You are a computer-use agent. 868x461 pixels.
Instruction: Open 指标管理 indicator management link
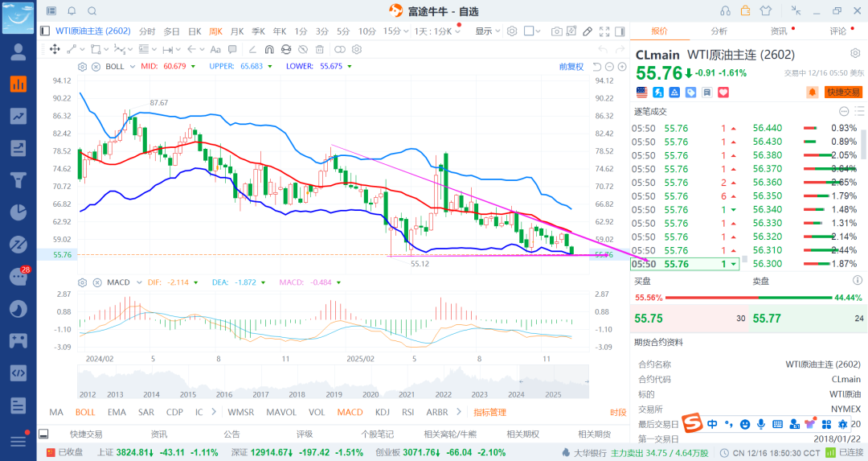[x=489, y=412]
